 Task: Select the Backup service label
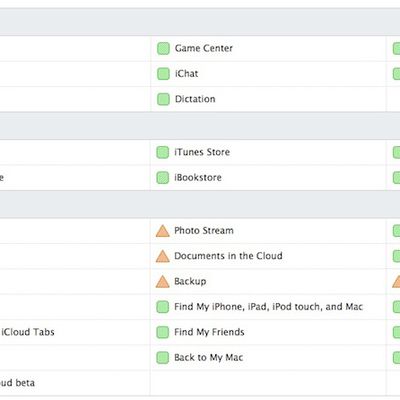coord(190,281)
